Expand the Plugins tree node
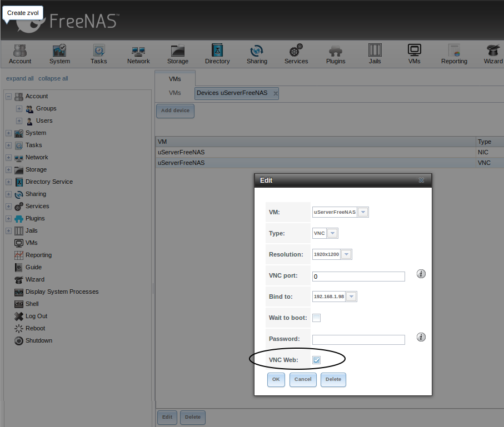The width and height of the screenshot is (504, 427). tap(9, 218)
